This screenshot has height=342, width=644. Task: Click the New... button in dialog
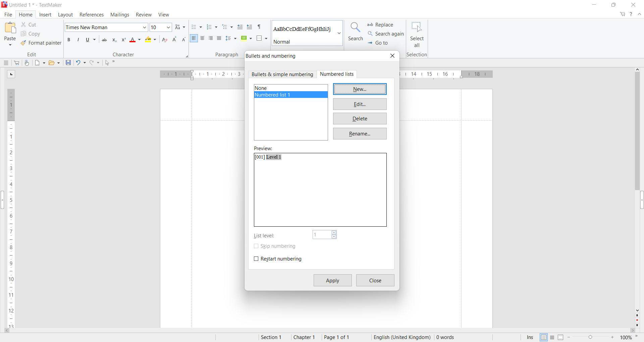pos(360,89)
